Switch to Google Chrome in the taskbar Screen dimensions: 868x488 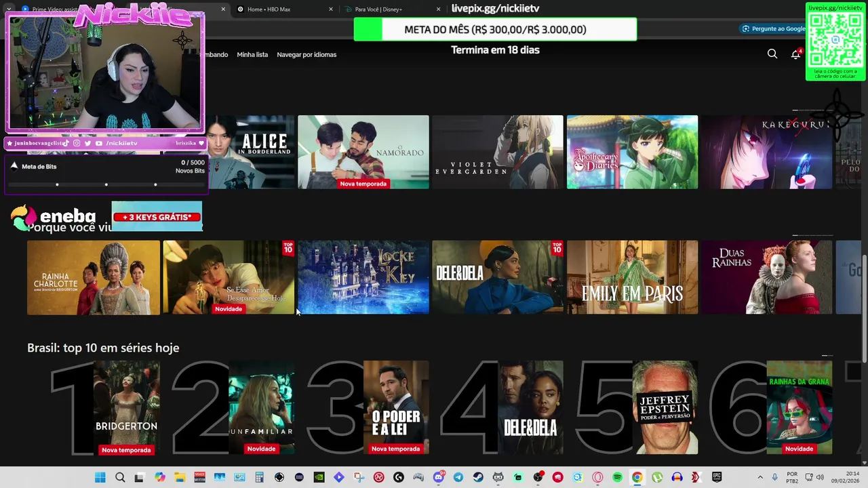point(637,477)
